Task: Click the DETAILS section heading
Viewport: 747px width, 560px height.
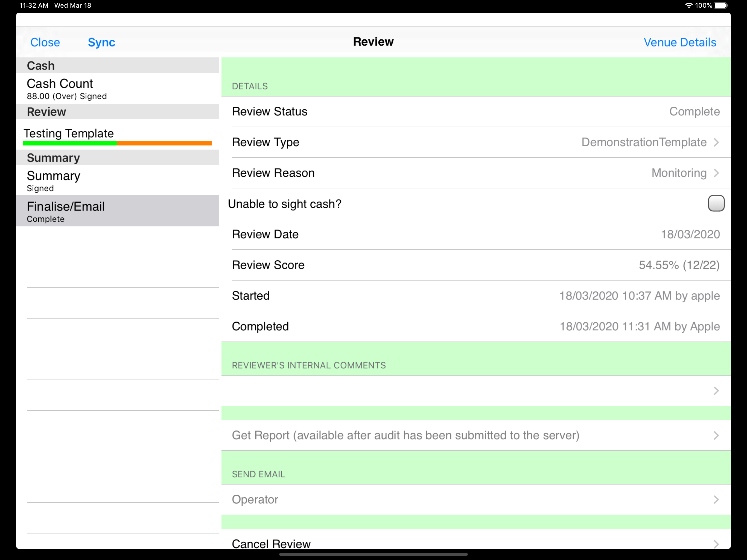Action: point(250,86)
